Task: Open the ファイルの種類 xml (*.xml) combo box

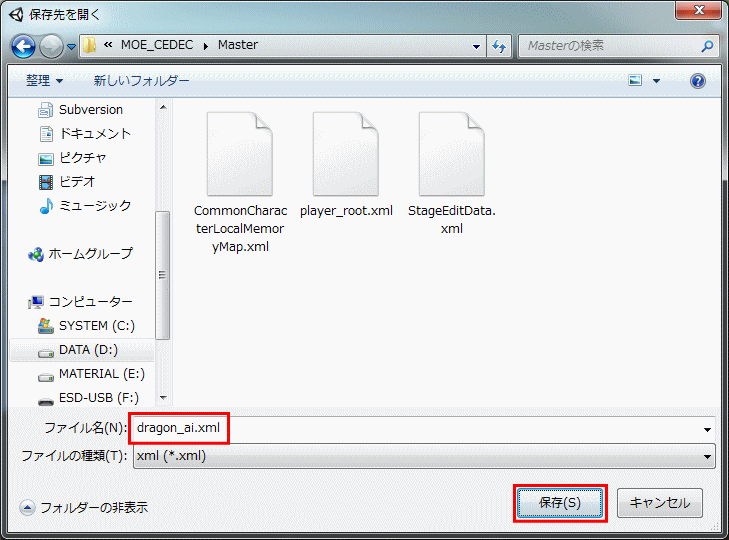Action: pyautogui.click(x=424, y=456)
